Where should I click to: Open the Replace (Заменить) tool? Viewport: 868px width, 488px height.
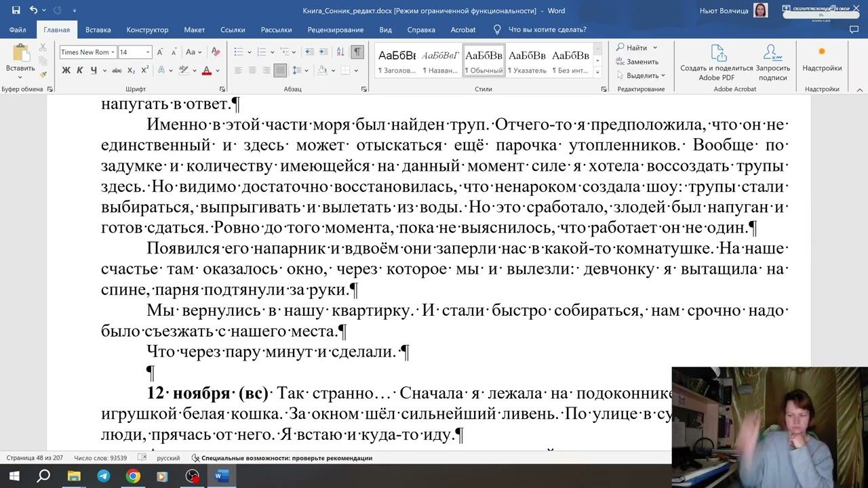[x=637, y=62]
